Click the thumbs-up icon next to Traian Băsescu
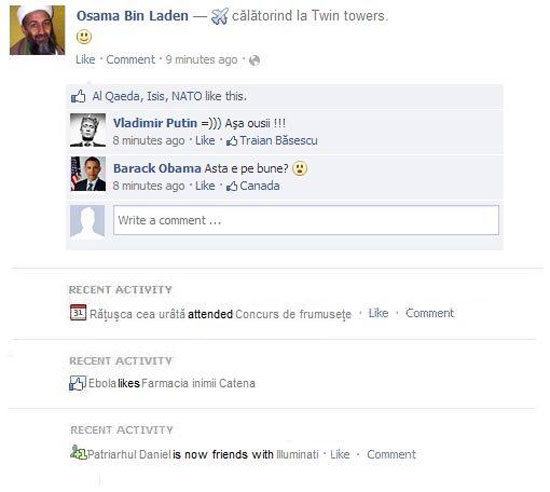 232,141
